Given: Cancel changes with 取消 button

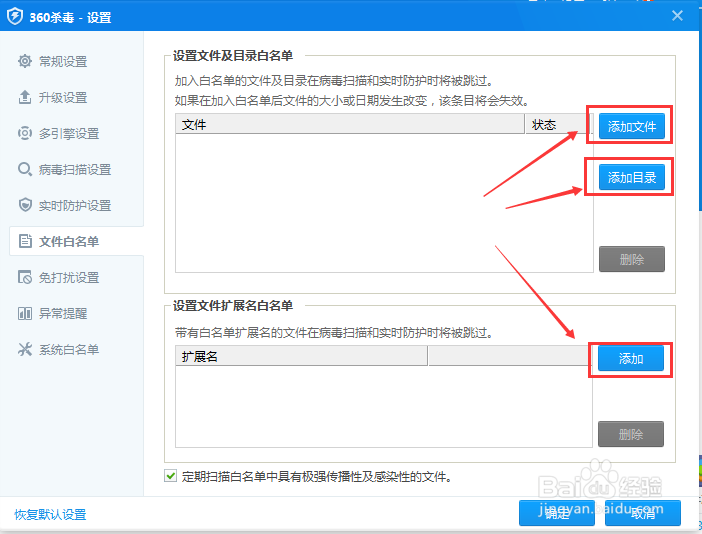Looking at the screenshot, I should coord(642,513).
